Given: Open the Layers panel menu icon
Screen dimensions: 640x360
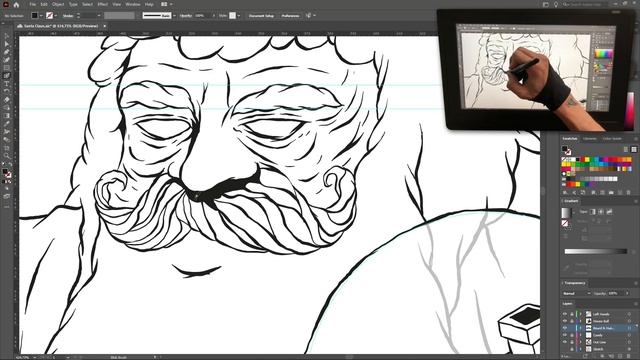Looking at the screenshot, I should tap(635, 304).
